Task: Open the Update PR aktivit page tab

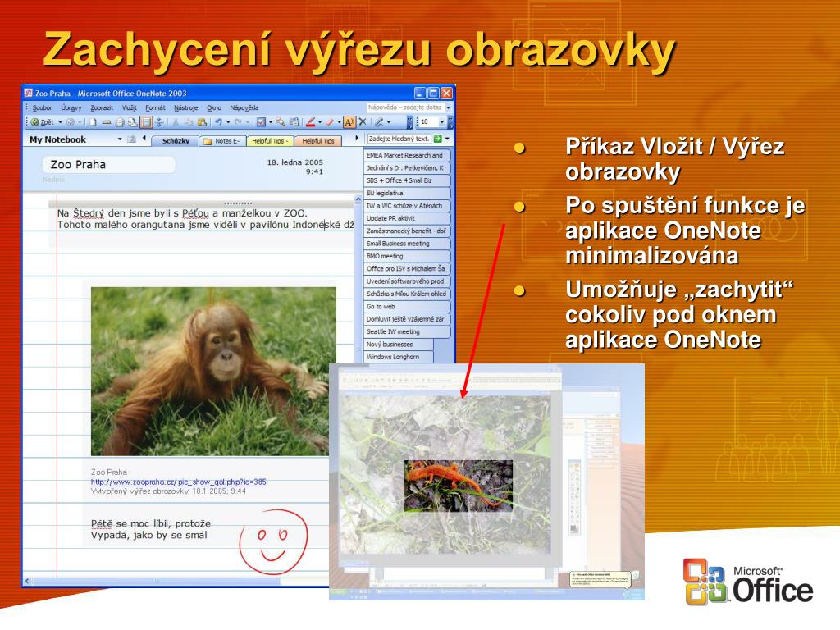Action: (407, 218)
